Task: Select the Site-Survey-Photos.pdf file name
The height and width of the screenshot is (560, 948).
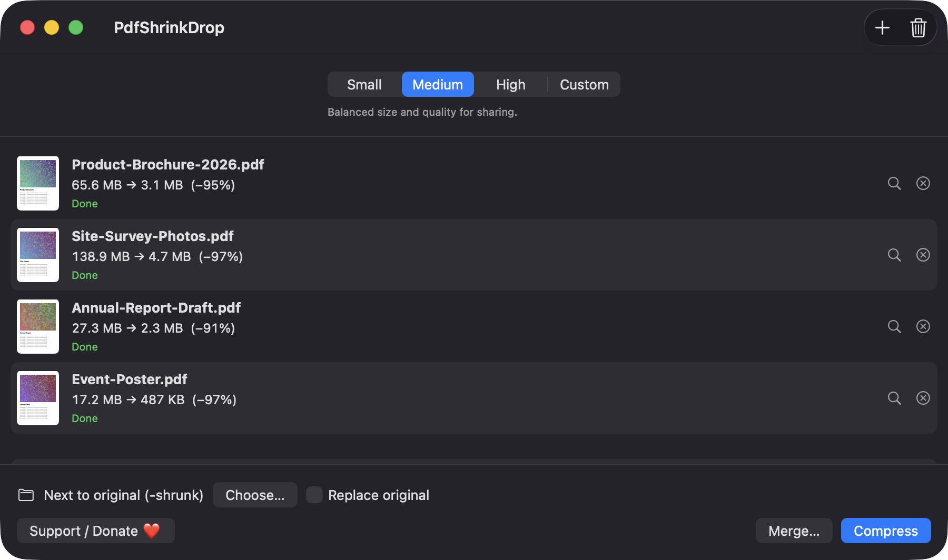Action: pos(153,236)
